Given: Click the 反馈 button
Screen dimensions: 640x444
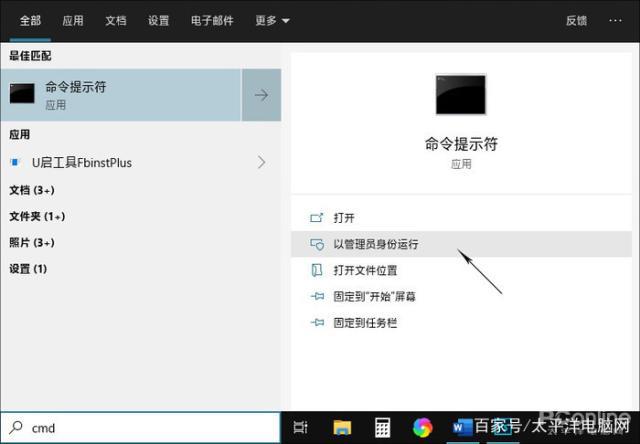Looking at the screenshot, I should pos(576,20).
